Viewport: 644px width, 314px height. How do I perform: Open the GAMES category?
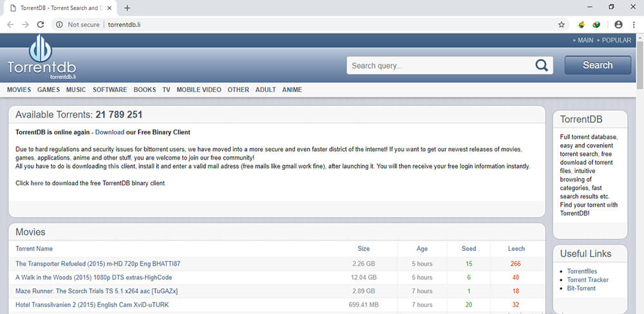point(48,89)
